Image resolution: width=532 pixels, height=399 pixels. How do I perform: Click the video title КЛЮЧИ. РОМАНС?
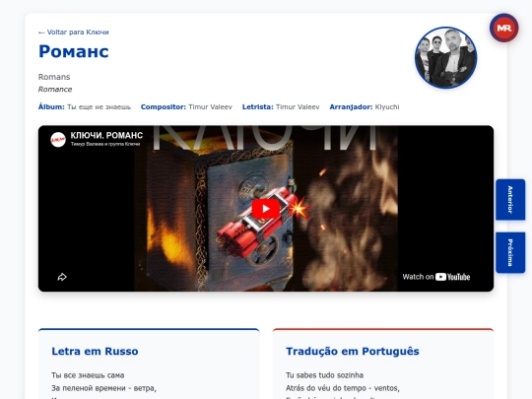[x=106, y=135]
